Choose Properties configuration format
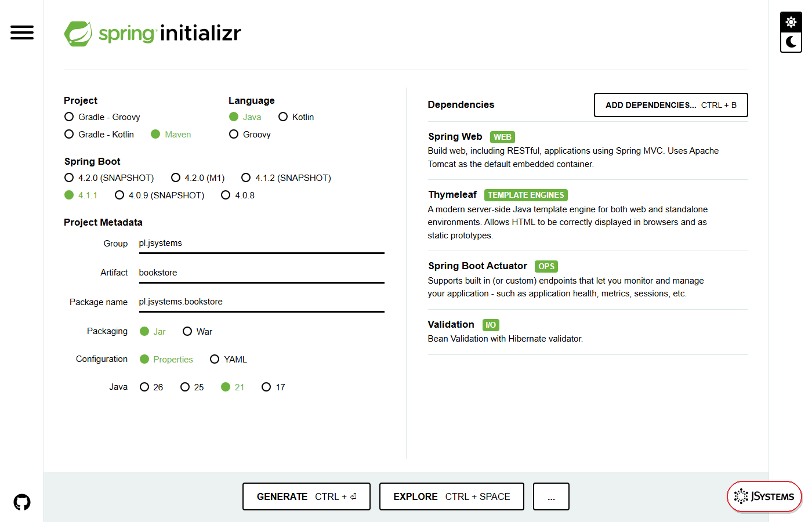 pos(166,360)
